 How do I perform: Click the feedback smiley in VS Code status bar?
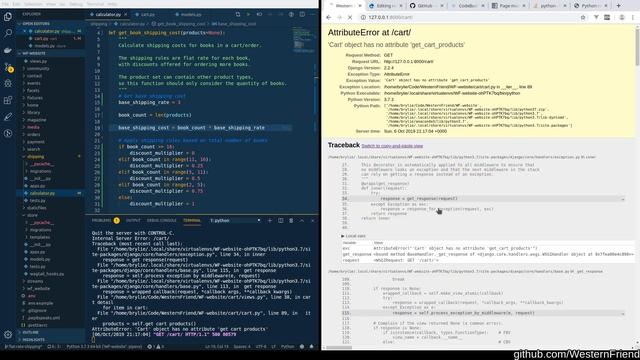[302, 347]
